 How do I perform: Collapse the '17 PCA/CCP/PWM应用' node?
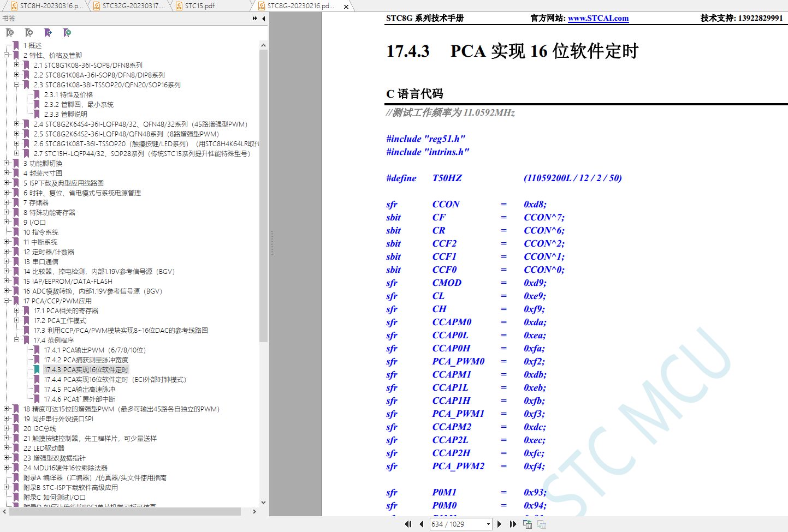(x=7, y=301)
